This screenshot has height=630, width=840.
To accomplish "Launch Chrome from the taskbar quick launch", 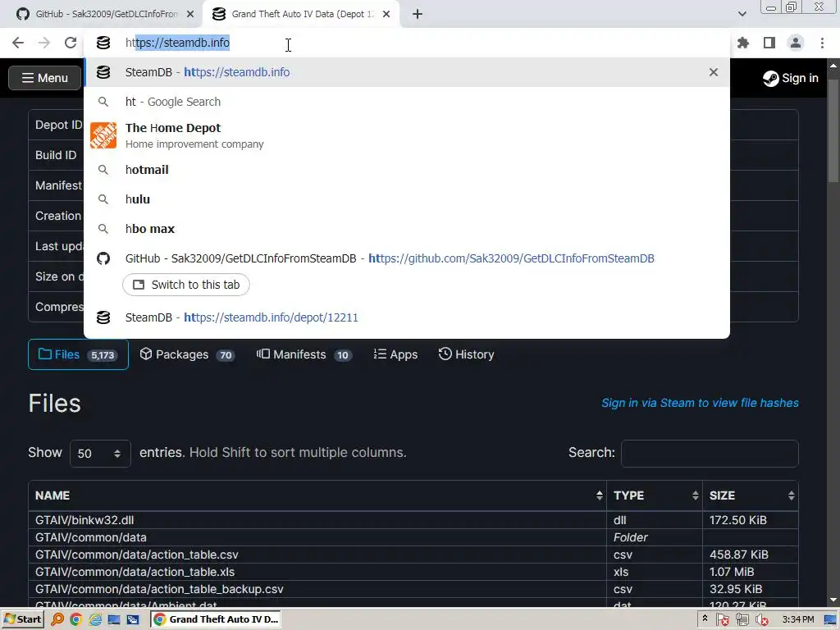I will (76, 619).
